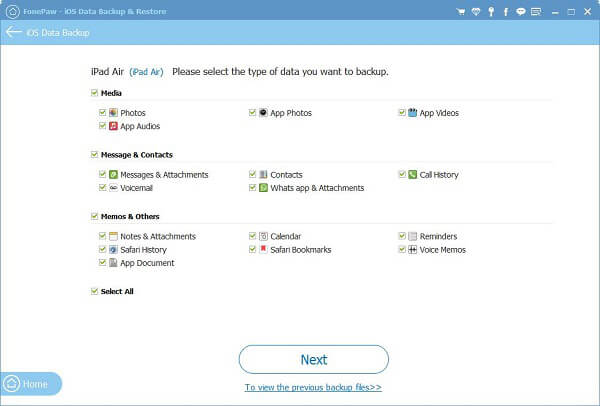Uncheck the Call History checkbox
This screenshot has height=406, width=600.
pos(402,174)
